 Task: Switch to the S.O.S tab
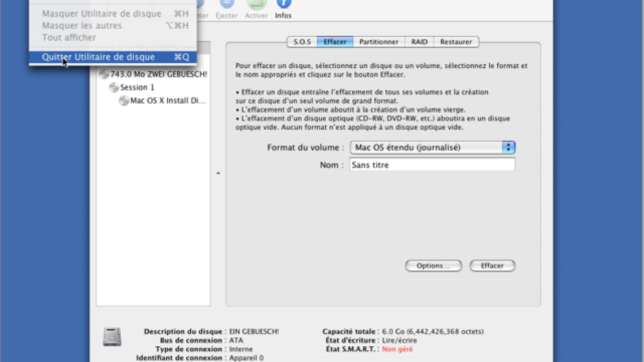[x=302, y=42]
